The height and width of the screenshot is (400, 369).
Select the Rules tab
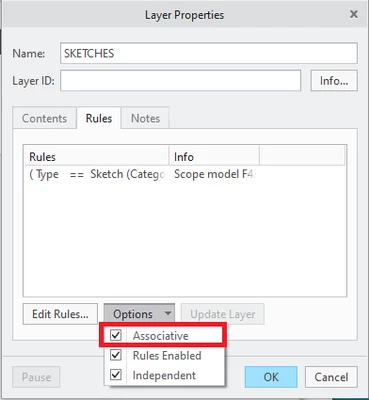click(x=99, y=118)
